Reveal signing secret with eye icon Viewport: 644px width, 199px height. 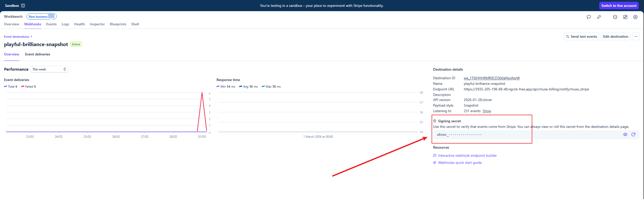point(625,134)
